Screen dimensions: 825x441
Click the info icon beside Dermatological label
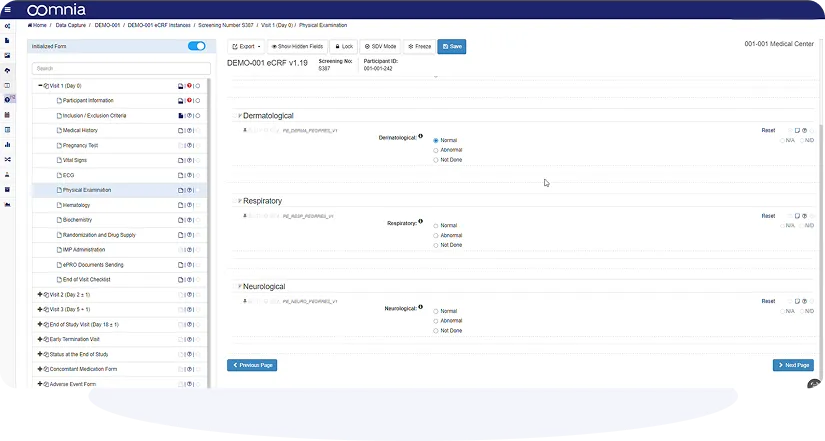tap(420, 136)
